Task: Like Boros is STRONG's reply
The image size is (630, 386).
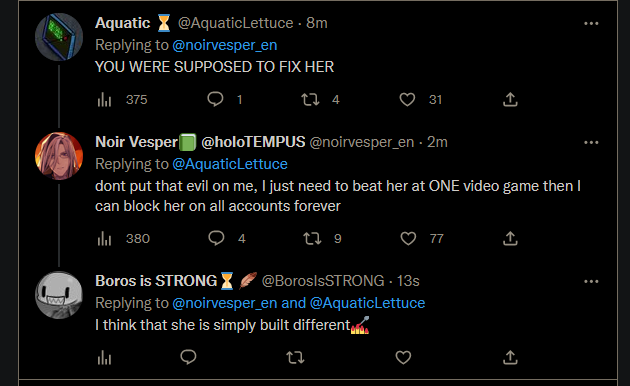Action: point(403,357)
